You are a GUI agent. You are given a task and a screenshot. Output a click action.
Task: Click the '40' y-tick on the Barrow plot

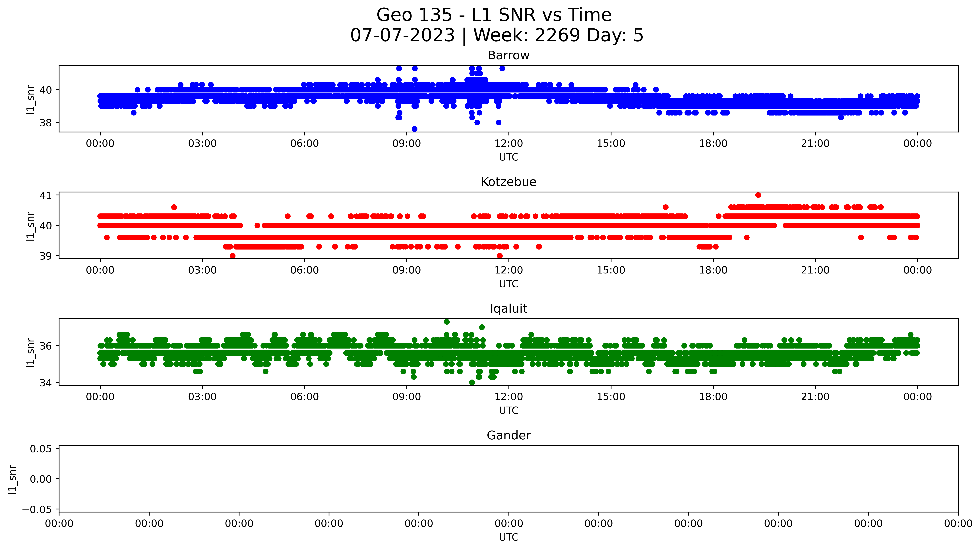[46, 90]
